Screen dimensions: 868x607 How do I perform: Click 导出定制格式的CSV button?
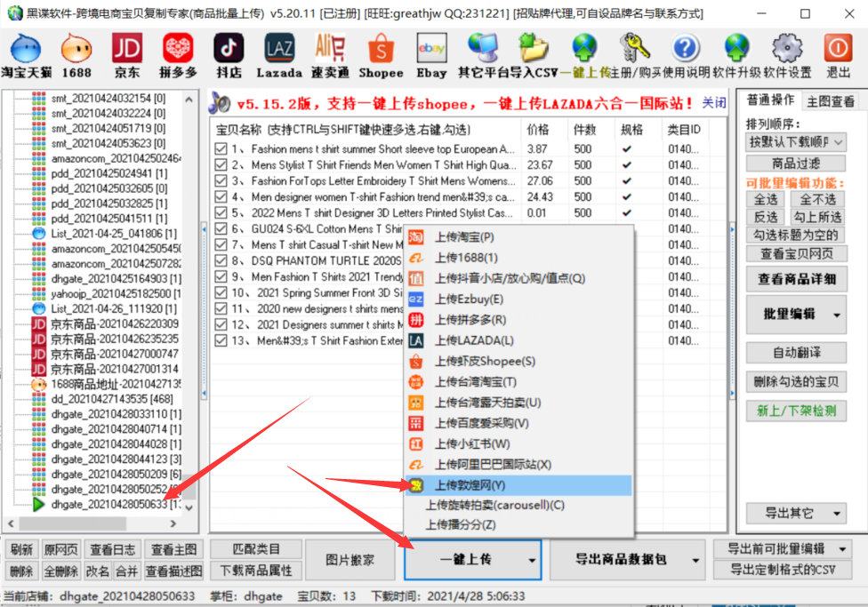(783, 570)
